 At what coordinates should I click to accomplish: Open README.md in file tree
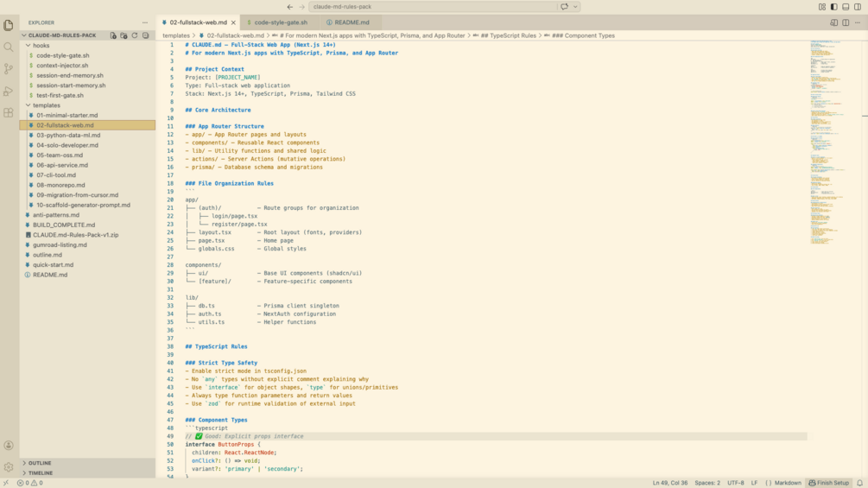click(50, 275)
